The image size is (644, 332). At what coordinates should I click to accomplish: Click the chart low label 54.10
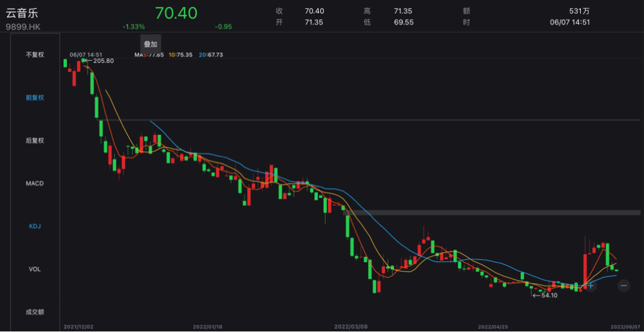(x=550, y=296)
